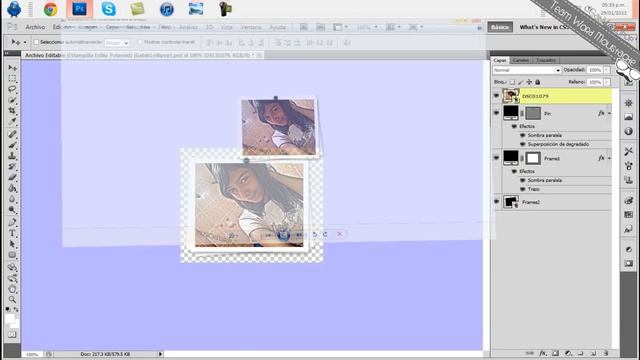
Task: Open the auto-select Grupo dropdown
Action: (x=117, y=42)
